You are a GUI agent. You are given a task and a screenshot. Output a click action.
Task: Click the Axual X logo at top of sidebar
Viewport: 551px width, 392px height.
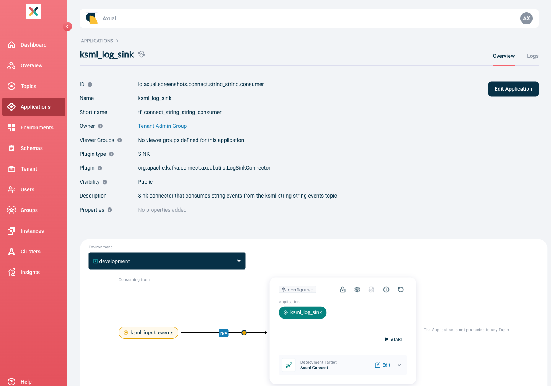(x=34, y=11)
